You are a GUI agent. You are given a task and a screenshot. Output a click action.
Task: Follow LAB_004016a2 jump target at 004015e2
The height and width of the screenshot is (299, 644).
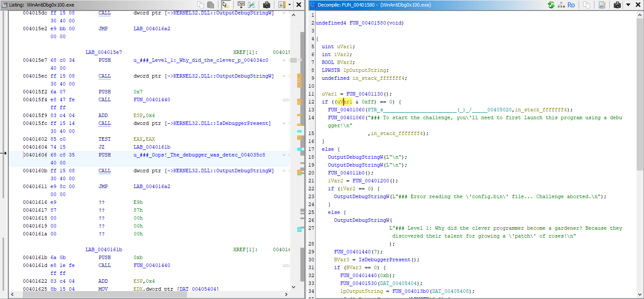tap(152, 28)
